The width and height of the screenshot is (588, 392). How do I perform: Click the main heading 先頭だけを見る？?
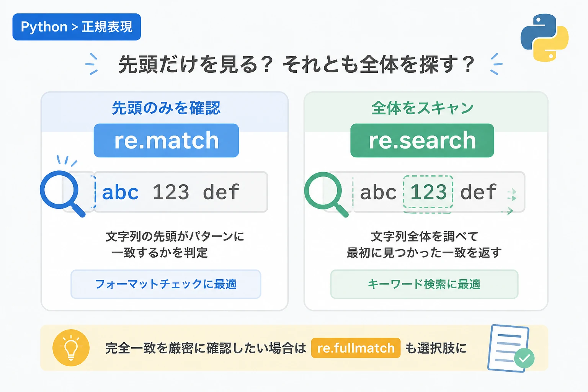click(x=196, y=64)
